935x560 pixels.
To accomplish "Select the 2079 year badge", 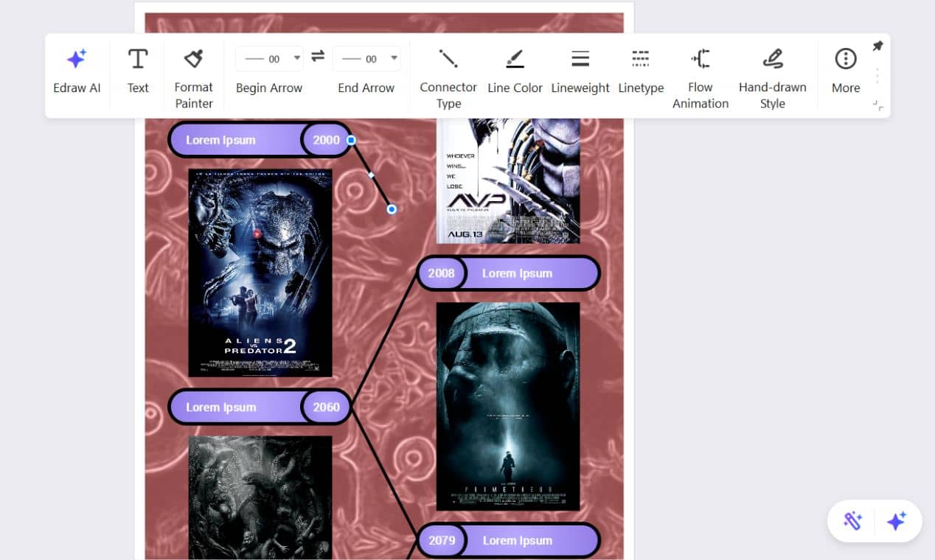I will 442,540.
